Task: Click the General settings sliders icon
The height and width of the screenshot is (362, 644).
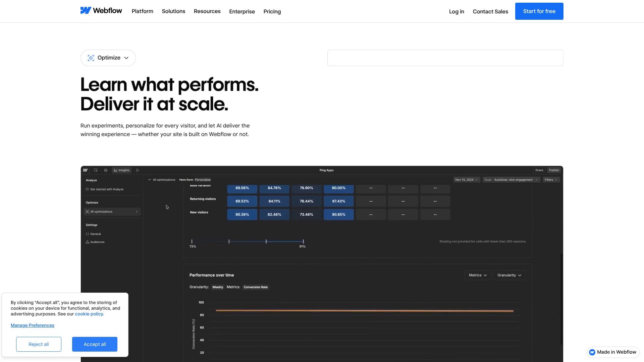Action: click(x=87, y=234)
